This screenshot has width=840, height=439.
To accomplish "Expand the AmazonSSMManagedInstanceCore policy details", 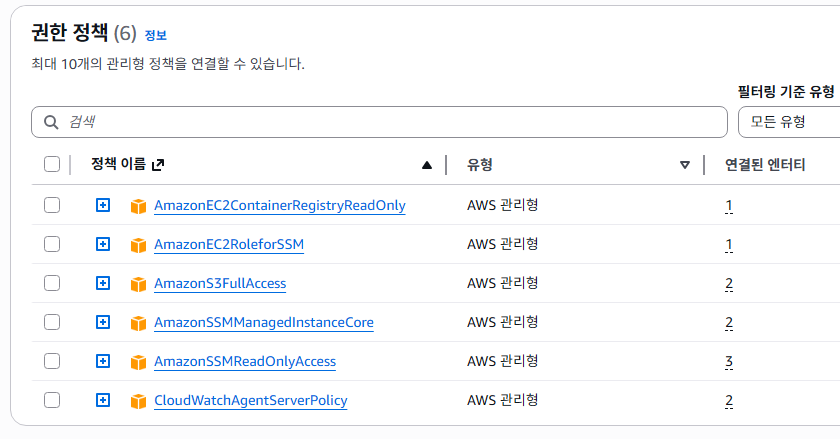I will 103,322.
